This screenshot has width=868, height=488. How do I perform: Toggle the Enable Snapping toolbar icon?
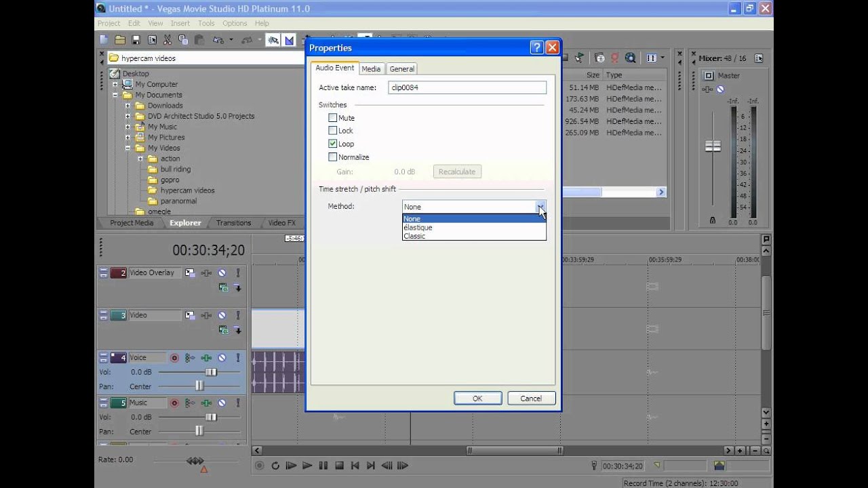(x=273, y=40)
